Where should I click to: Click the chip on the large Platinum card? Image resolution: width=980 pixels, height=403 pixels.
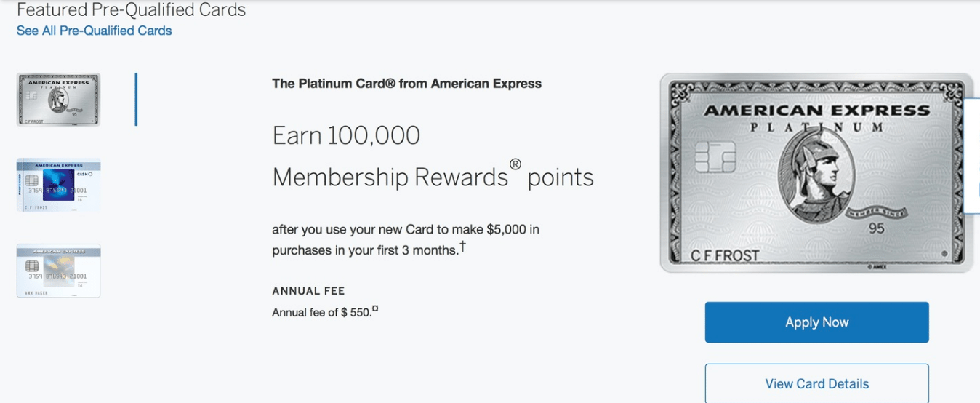coord(715,156)
